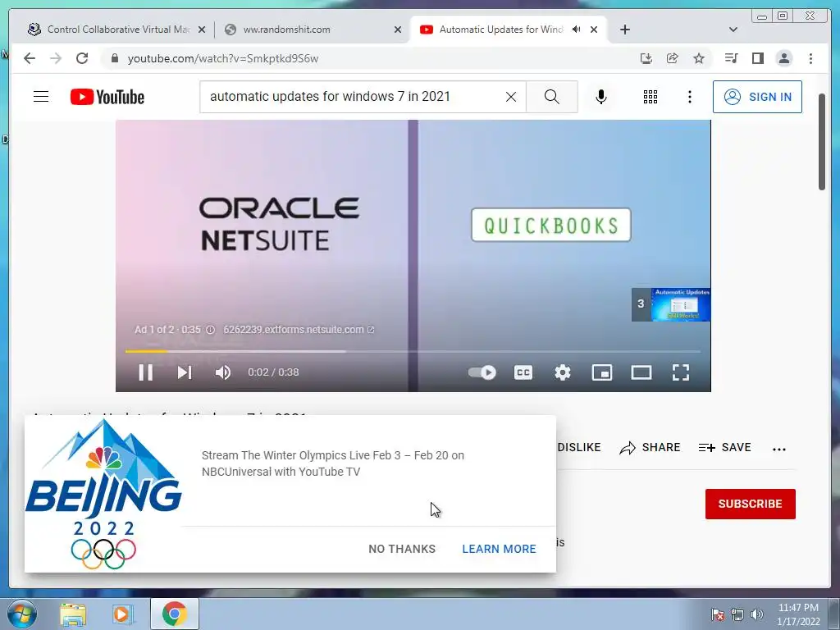
Task: Open the YouTube apps grid
Action: click(x=651, y=97)
